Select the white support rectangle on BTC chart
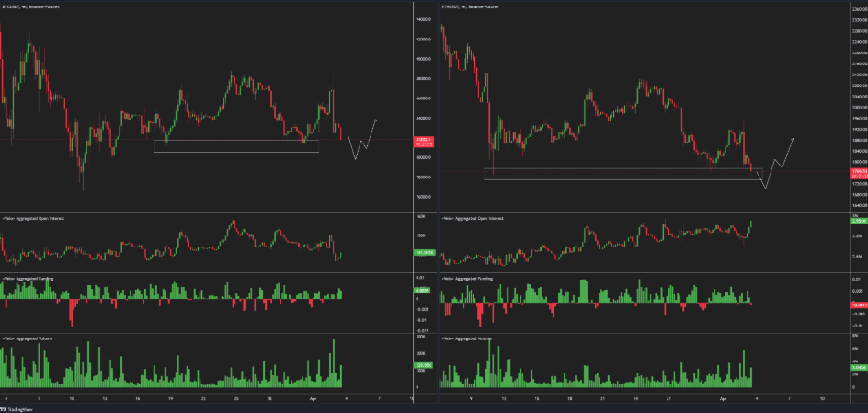The height and width of the screenshot is (413, 868). click(x=236, y=145)
